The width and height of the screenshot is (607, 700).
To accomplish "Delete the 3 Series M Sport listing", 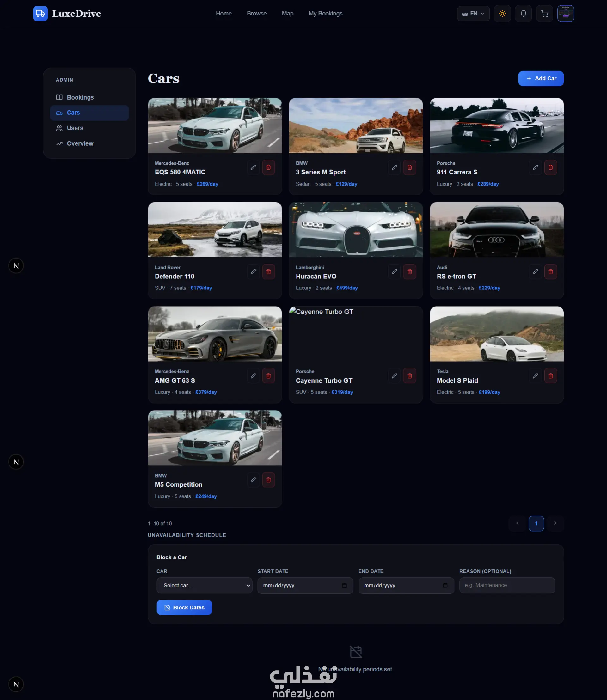I will point(409,167).
